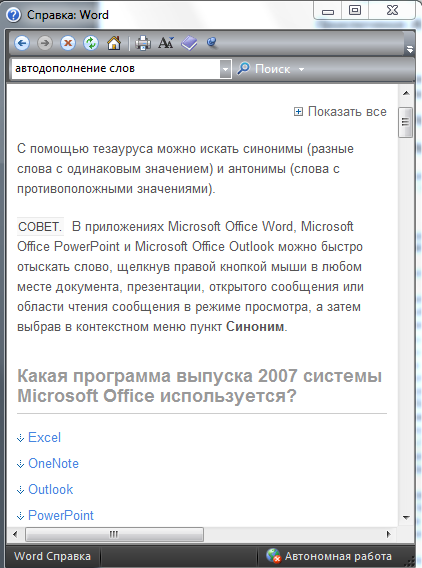Screen dimensions: 422x568
Task: Maximize the Справка: Word window
Action: [x=355, y=11]
